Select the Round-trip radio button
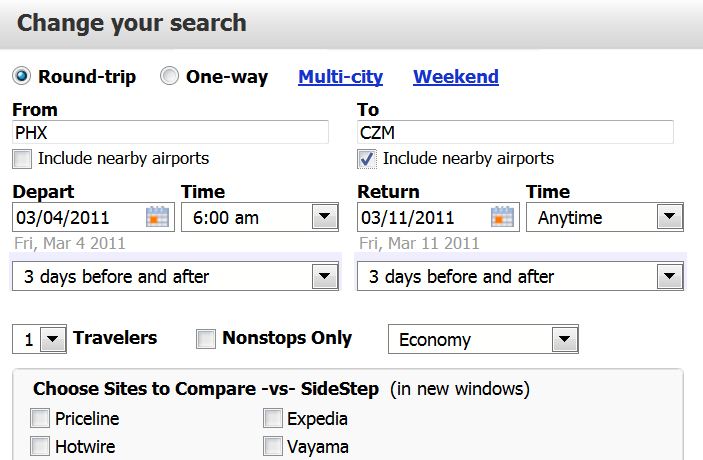 21,77
